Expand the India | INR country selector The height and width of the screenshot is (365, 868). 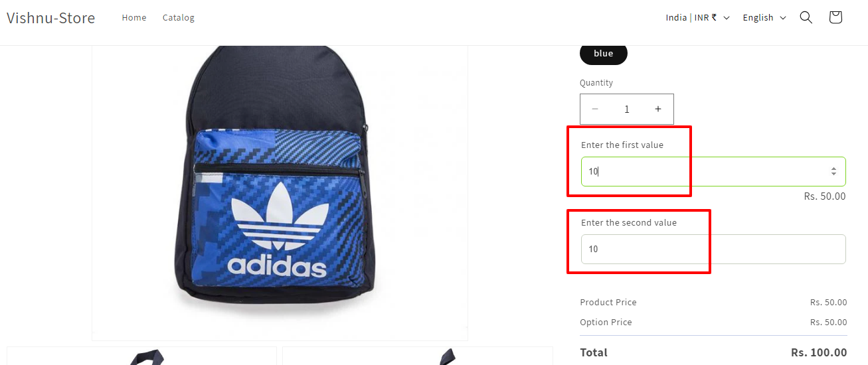(x=697, y=18)
